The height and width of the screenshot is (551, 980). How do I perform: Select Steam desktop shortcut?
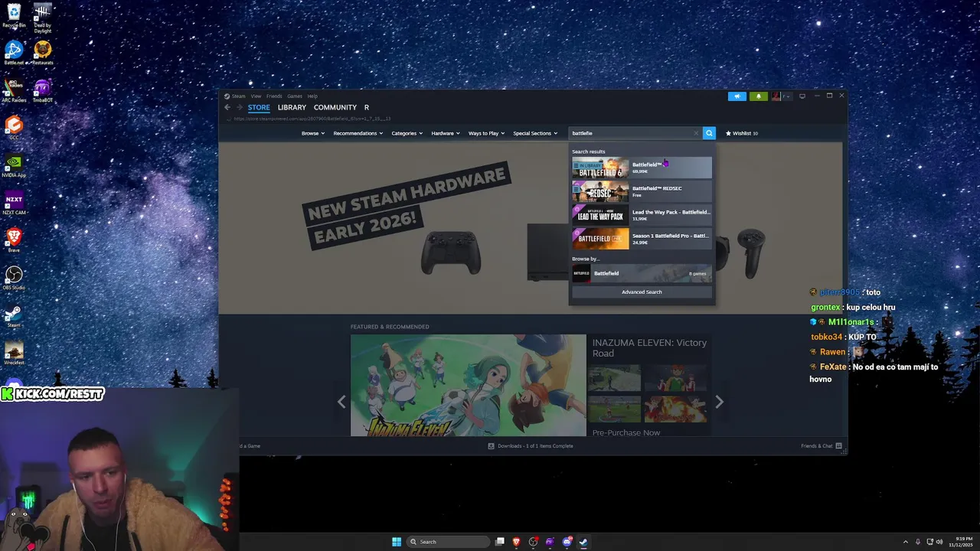point(14,315)
